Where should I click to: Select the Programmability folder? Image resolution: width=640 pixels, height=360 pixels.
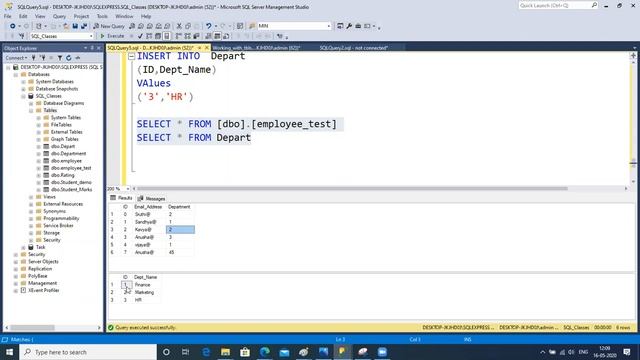pyautogui.click(x=61, y=218)
